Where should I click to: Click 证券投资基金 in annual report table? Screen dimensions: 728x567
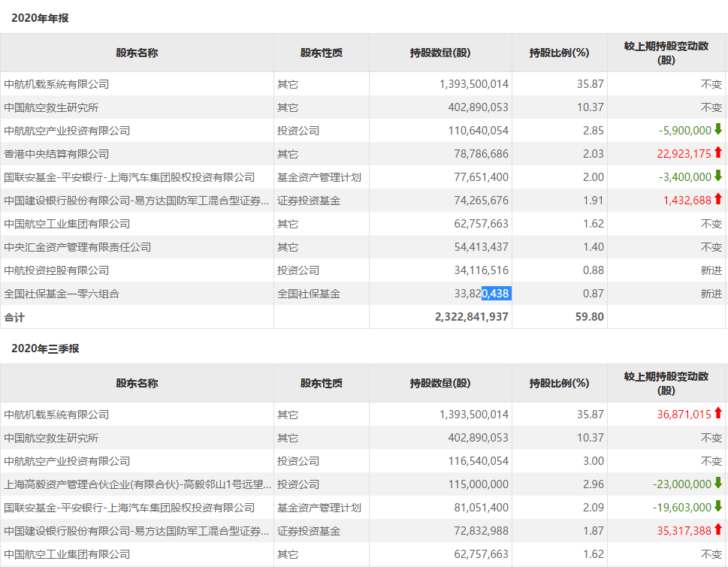coord(309,201)
